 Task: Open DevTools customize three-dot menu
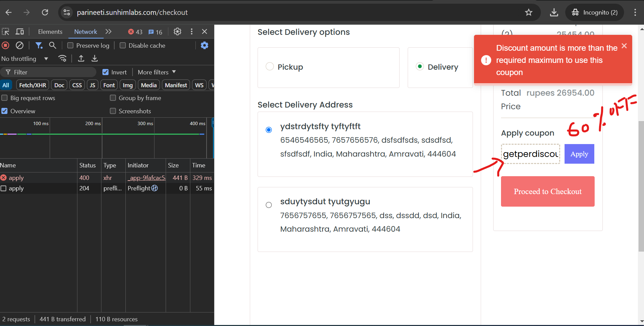click(192, 31)
